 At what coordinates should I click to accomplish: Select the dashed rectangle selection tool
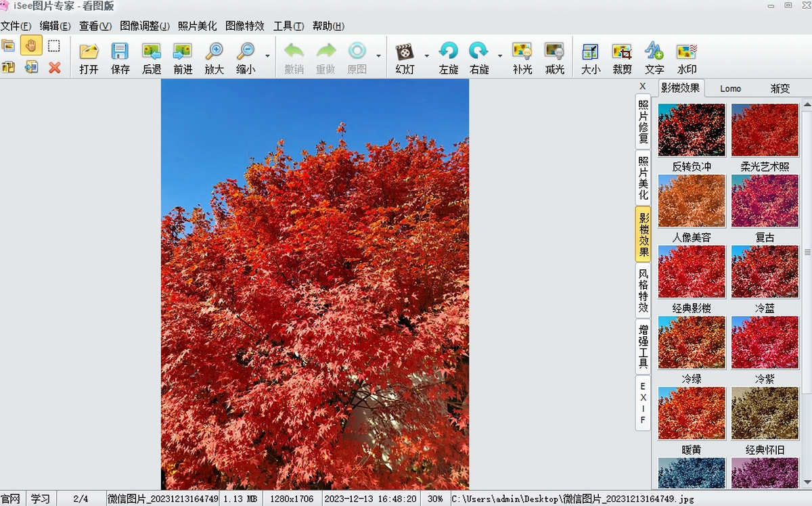(54, 46)
